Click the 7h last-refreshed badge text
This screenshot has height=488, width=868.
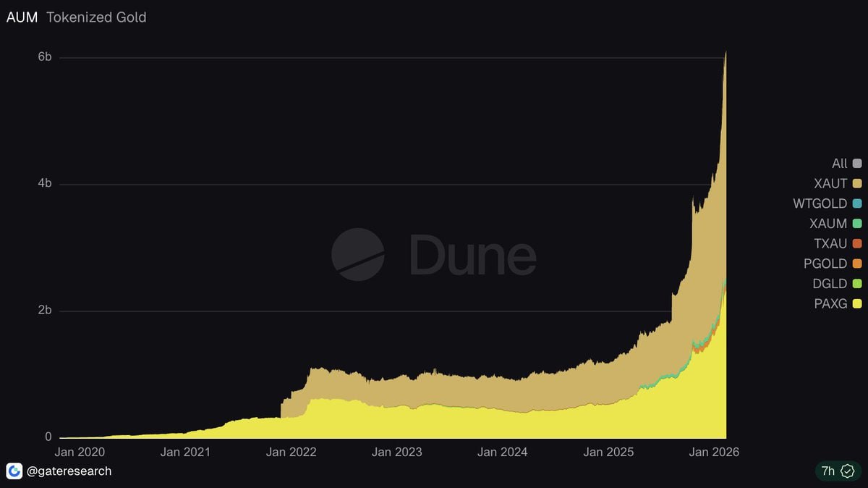click(828, 471)
